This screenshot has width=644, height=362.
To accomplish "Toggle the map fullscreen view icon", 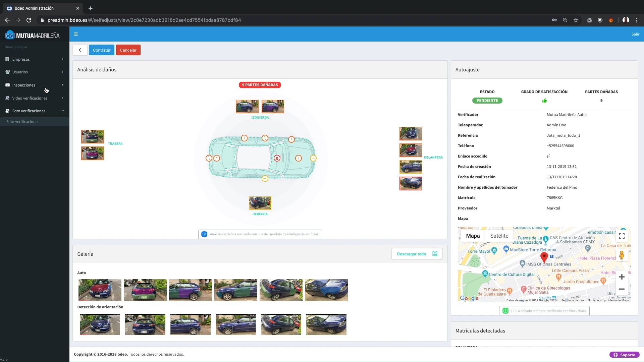I will coord(622,236).
